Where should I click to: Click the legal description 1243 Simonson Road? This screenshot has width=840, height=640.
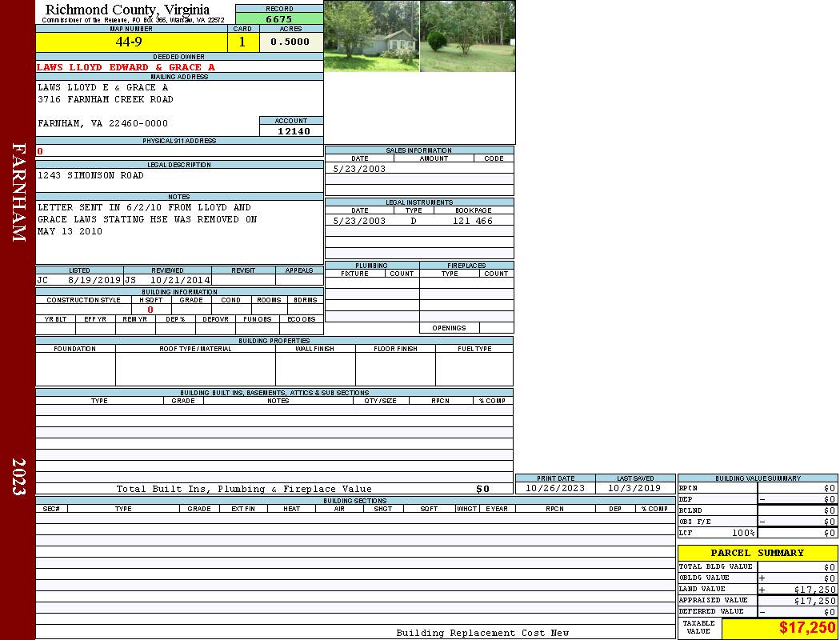click(91, 175)
